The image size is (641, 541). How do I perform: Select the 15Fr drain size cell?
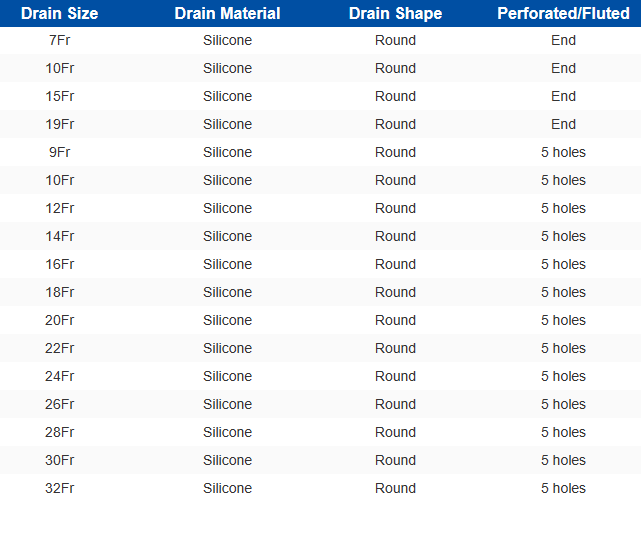point(60,96)
